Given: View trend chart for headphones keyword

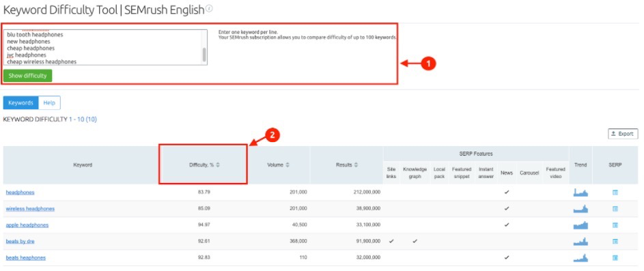Looking at the screenshot, I should pyautogui.click(x=580, y=192).
